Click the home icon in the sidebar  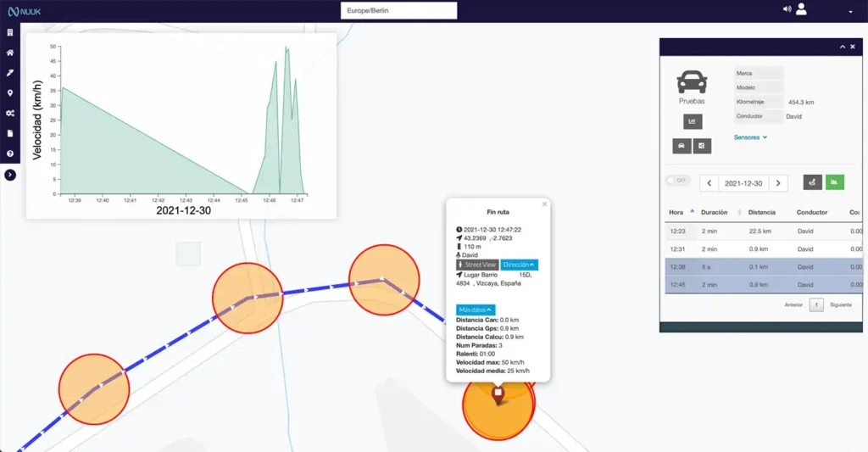pos(10,53)
